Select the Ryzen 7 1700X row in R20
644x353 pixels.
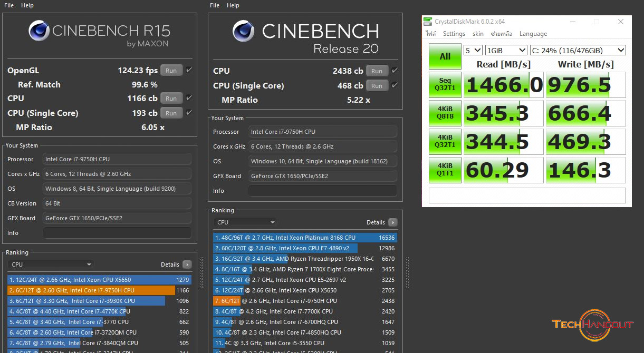pyautogui.click(x=305, y=269)
